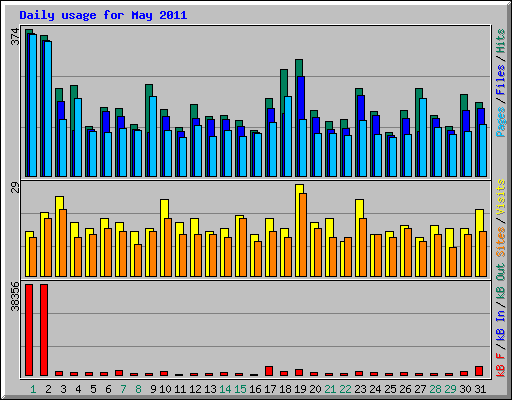Click day 15 on the x-axis
Image resolution: width=512 pixels, height=400 pixels.
[240, 389]
